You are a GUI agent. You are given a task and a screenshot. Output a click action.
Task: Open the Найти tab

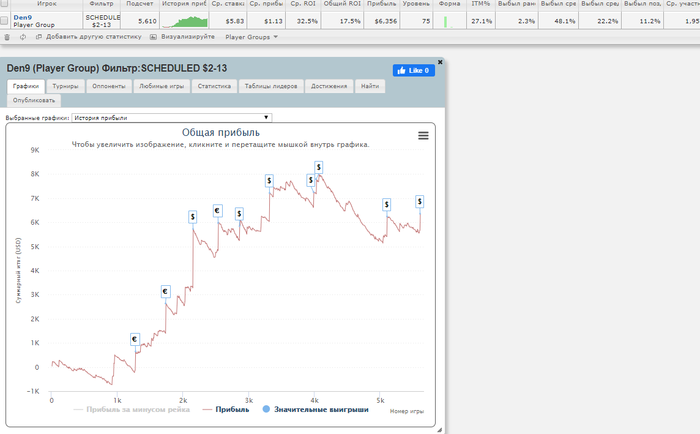370,86
